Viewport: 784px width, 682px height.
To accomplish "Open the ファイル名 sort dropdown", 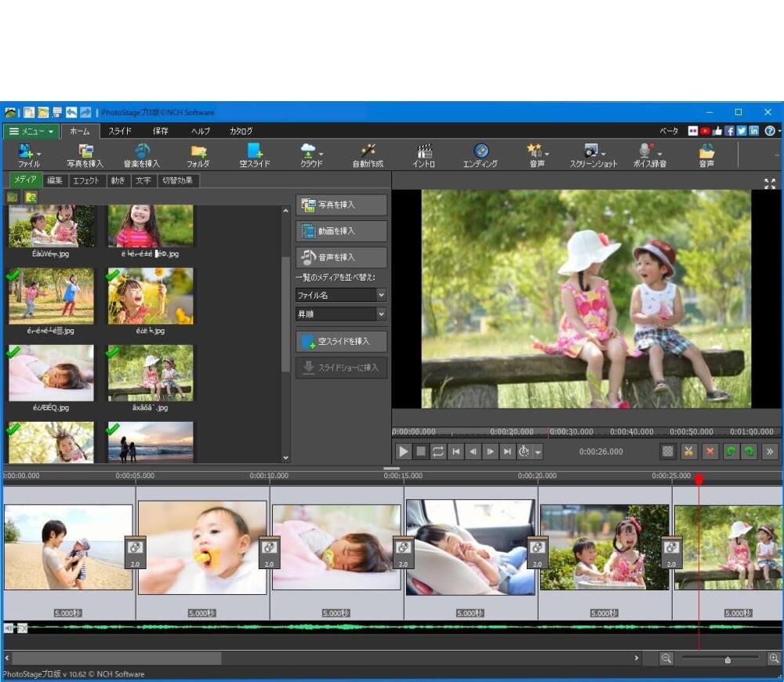I will pos(340,295).
